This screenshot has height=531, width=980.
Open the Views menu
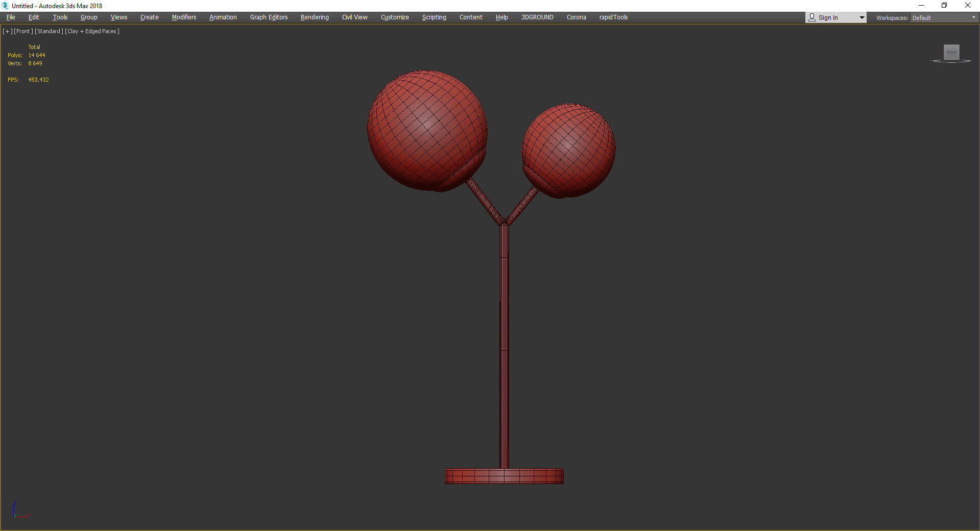click(119, 17)
